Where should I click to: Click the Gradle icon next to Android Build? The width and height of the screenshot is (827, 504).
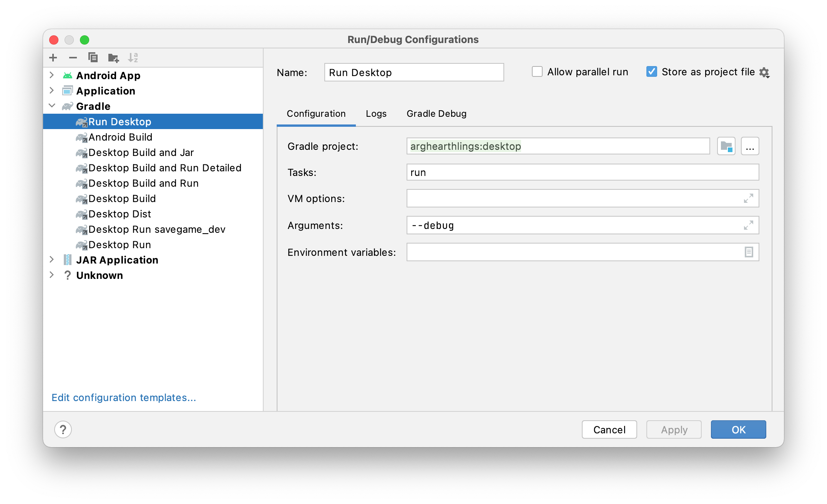tap(81, 137)
